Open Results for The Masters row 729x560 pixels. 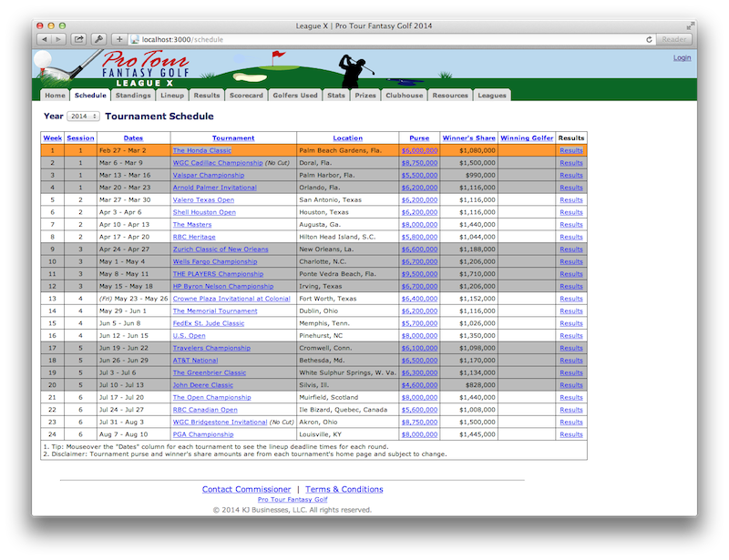click(571, 224)
